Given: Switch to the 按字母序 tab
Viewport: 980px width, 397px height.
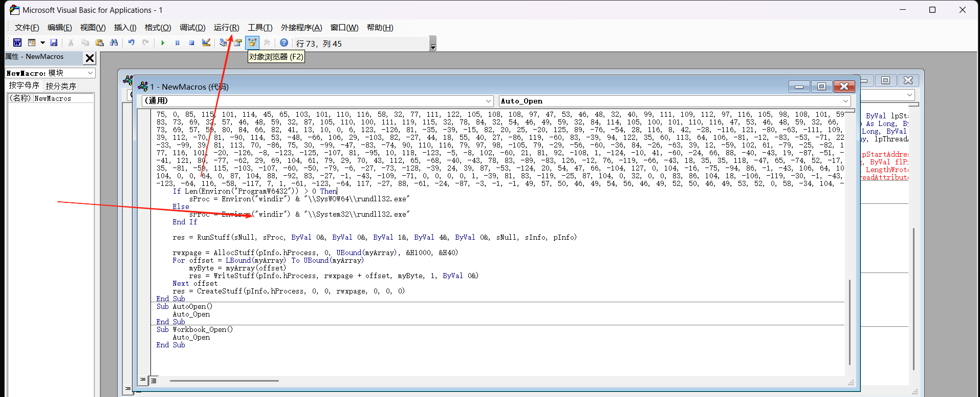Looking at the screenshot, I should [24, 86].
